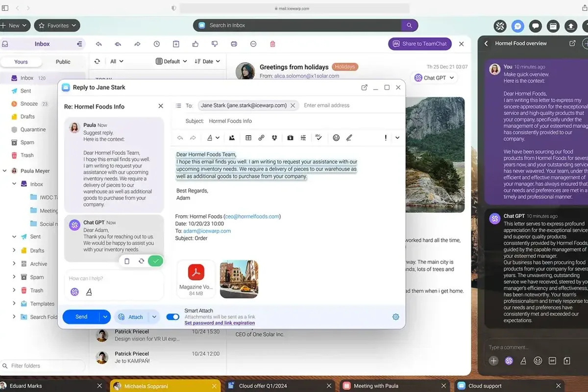Open the Favorites dropdown

tap(57, 25)
